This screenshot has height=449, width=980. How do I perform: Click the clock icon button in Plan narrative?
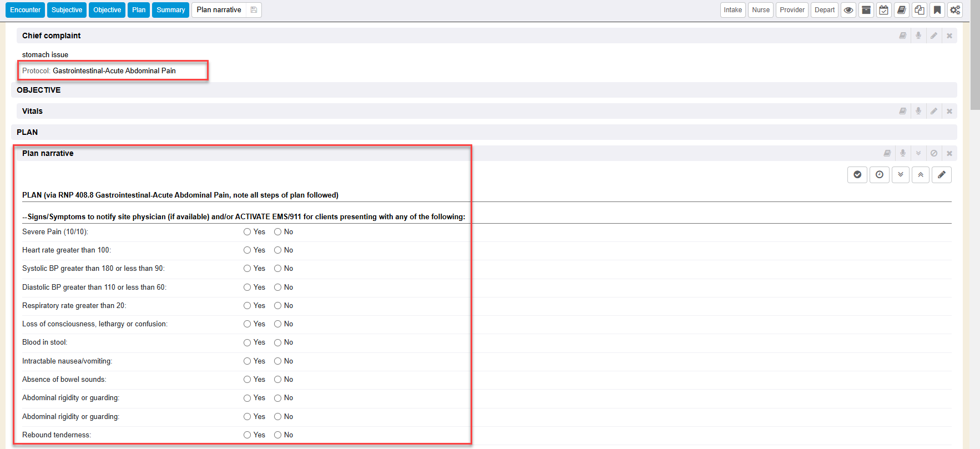pos(879,175)
